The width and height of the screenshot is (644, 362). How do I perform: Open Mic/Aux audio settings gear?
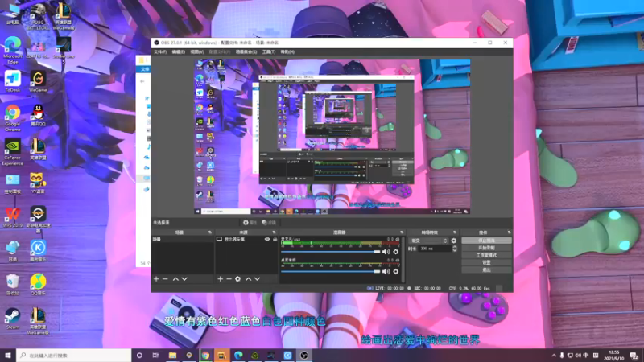[396, 252]
